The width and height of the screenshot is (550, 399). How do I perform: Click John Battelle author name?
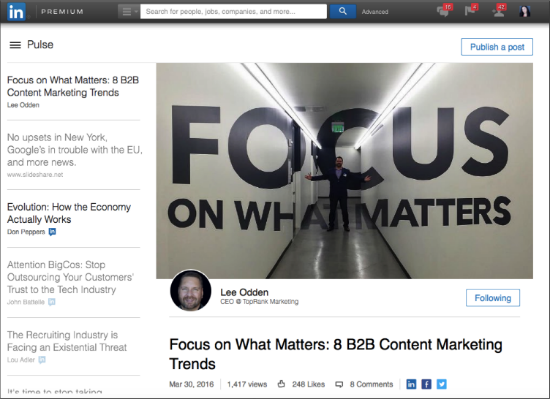pyautogui.click(x=26, y=302)
